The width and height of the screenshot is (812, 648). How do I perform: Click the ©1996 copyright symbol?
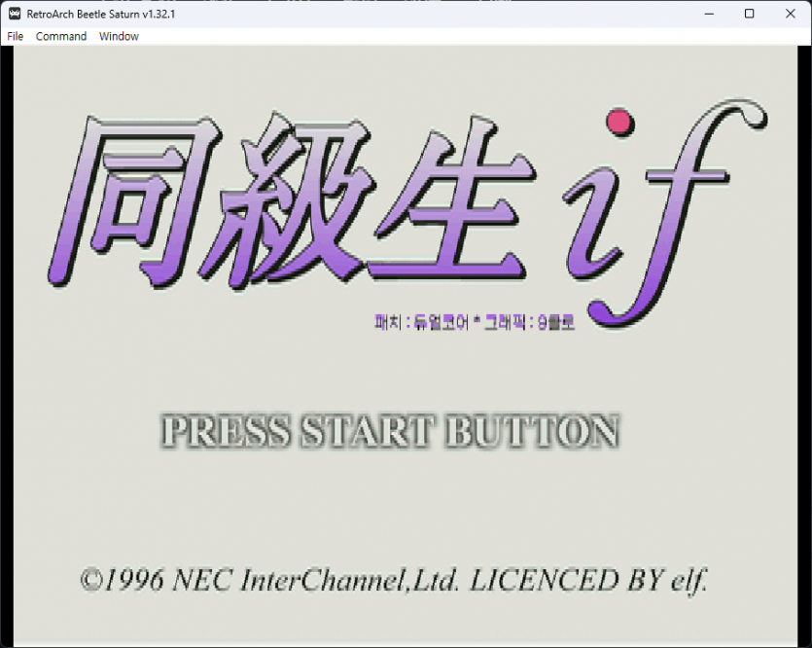point(91,580)
